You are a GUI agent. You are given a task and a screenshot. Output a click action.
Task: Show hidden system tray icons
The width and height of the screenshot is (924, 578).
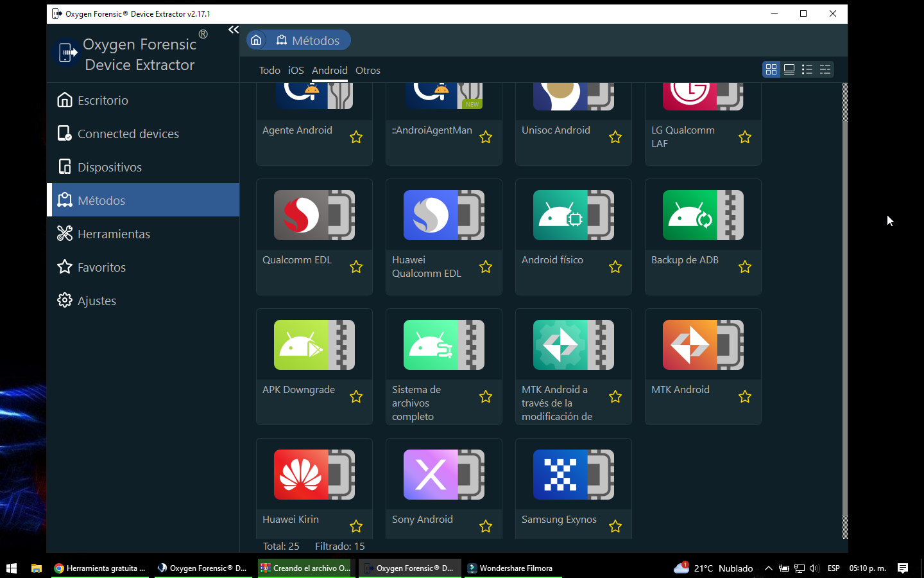coord(768,568)
